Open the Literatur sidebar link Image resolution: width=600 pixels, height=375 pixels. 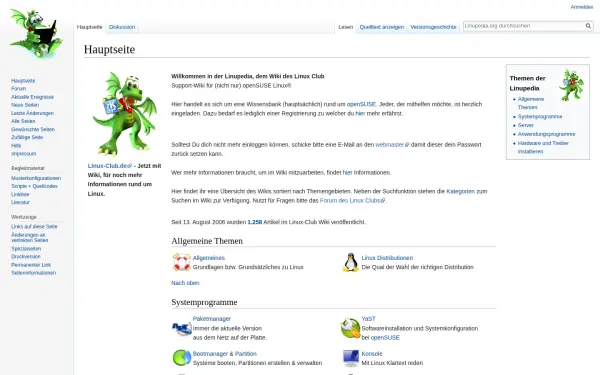(20, 202)
